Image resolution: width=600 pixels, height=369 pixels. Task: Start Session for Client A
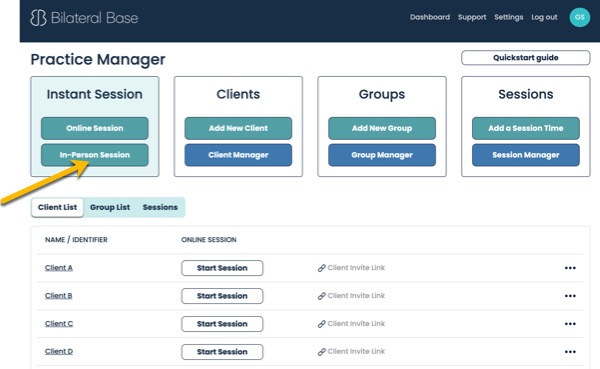(222, 268)
